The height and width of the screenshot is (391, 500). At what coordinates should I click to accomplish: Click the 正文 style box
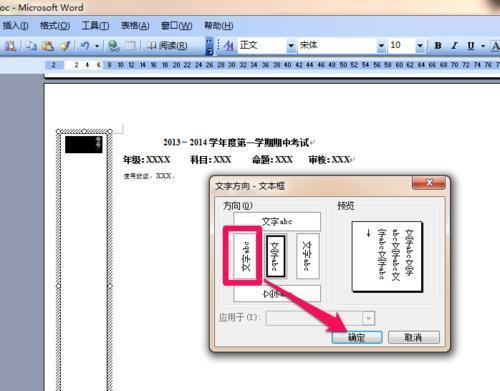(x=262, y=45)
